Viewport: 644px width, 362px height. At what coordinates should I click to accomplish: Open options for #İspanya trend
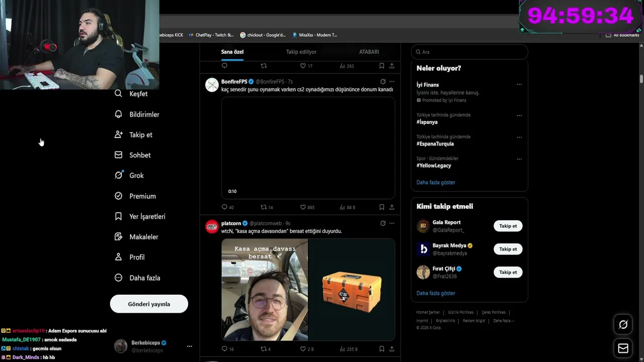pyautogui.click(x=519, y=116)
